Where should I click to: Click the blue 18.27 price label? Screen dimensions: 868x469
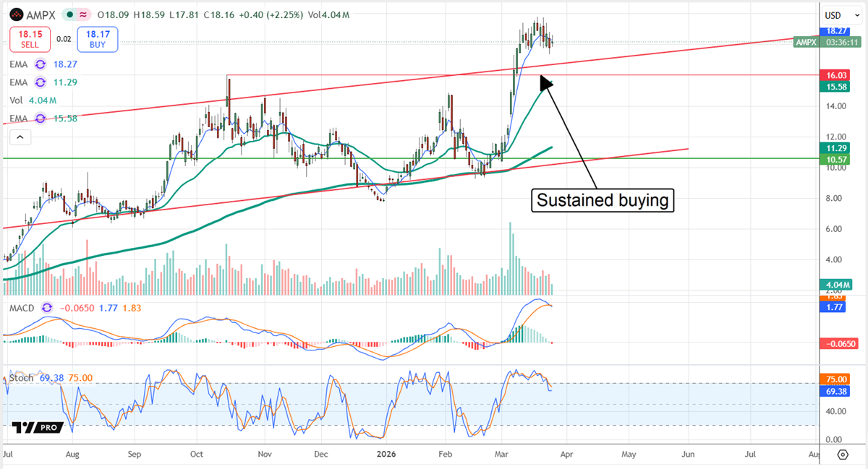coord(835,31)
